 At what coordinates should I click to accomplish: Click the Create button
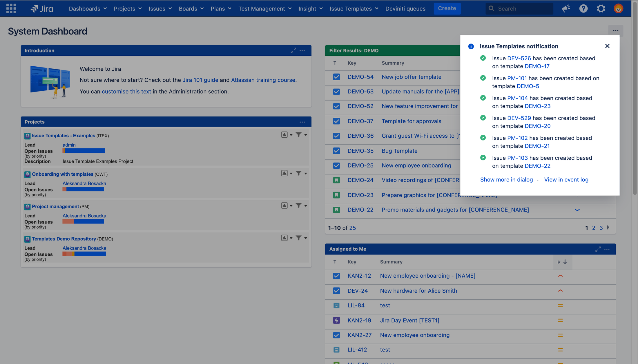(x=447, y=8)
